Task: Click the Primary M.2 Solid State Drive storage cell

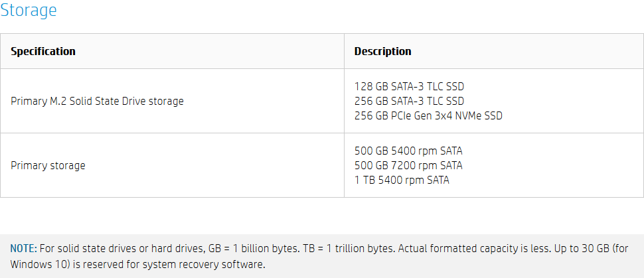Action: (x=98, y=101)
